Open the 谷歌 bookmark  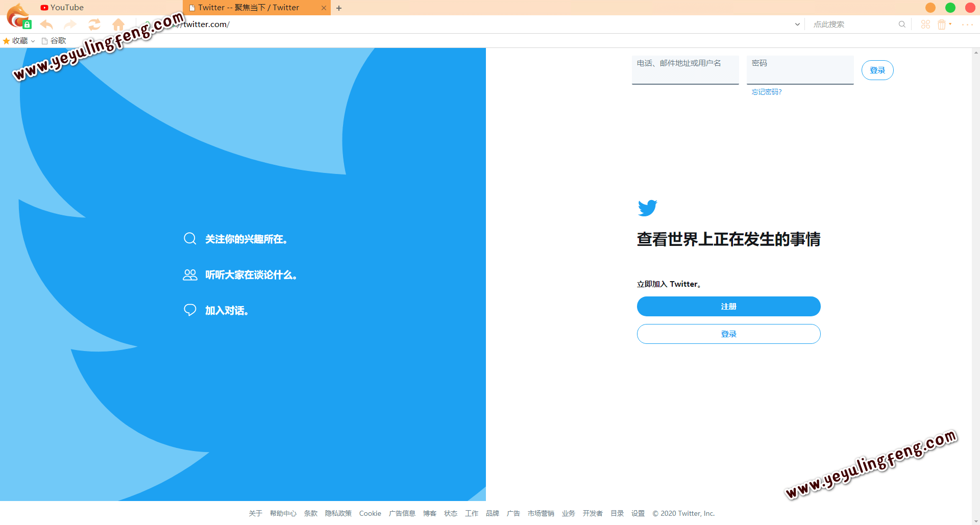[x=54, y=41]
